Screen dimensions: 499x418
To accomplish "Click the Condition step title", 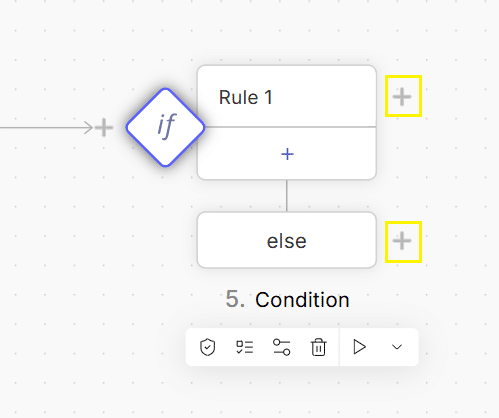I will [x=302, y=300].
